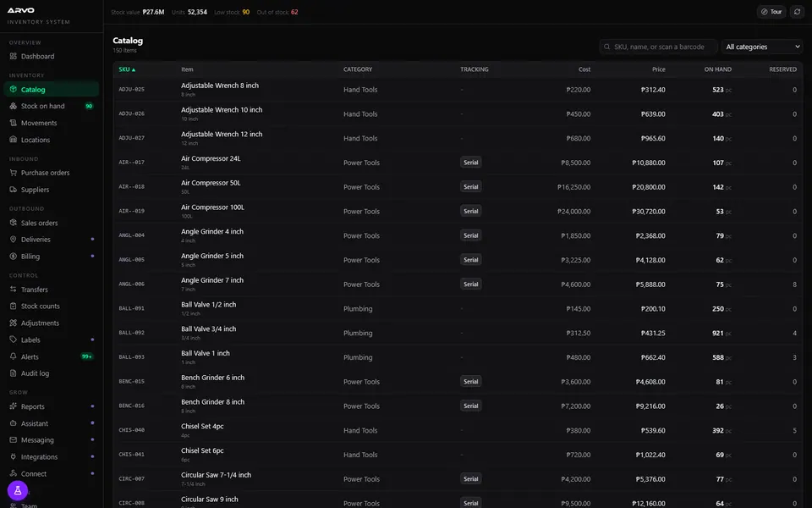Click the Connect icon
The image size is (812, 508).
(14, 473)
